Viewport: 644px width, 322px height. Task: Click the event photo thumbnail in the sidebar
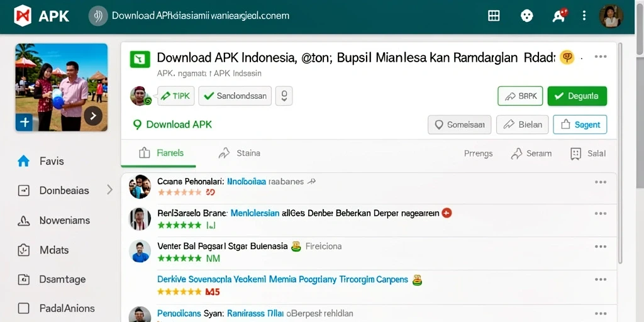(62, 87)
